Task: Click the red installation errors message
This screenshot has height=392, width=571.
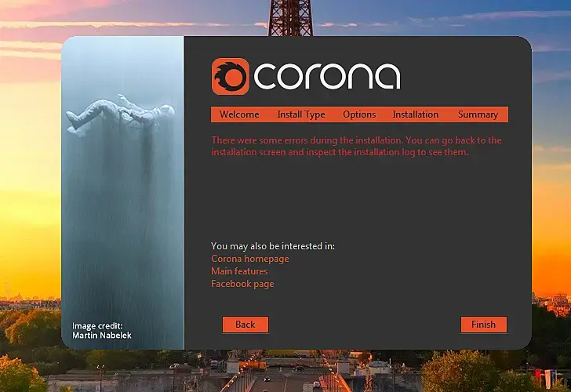Action: (x=356, y=146)
